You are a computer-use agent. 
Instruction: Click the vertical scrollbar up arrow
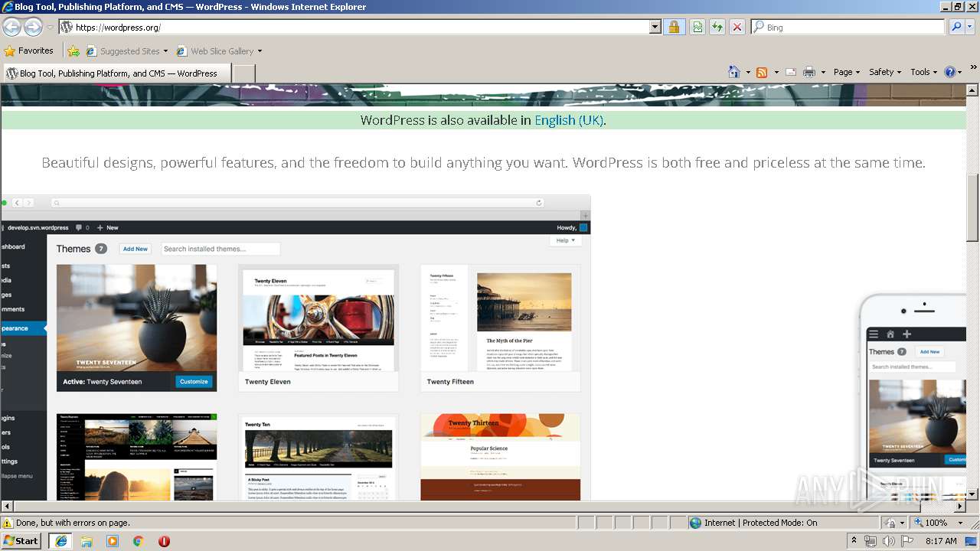pyautogui.click(x=972, y=90)
